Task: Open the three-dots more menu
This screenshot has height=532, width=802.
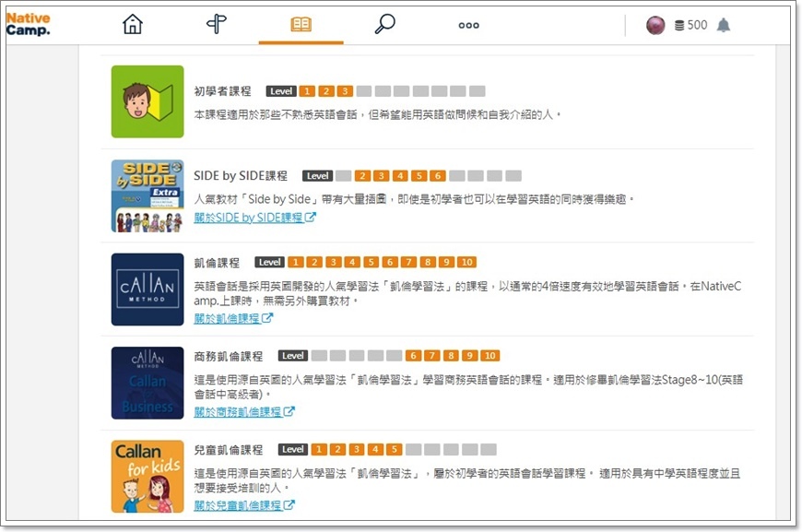Action: pos(468,25)
